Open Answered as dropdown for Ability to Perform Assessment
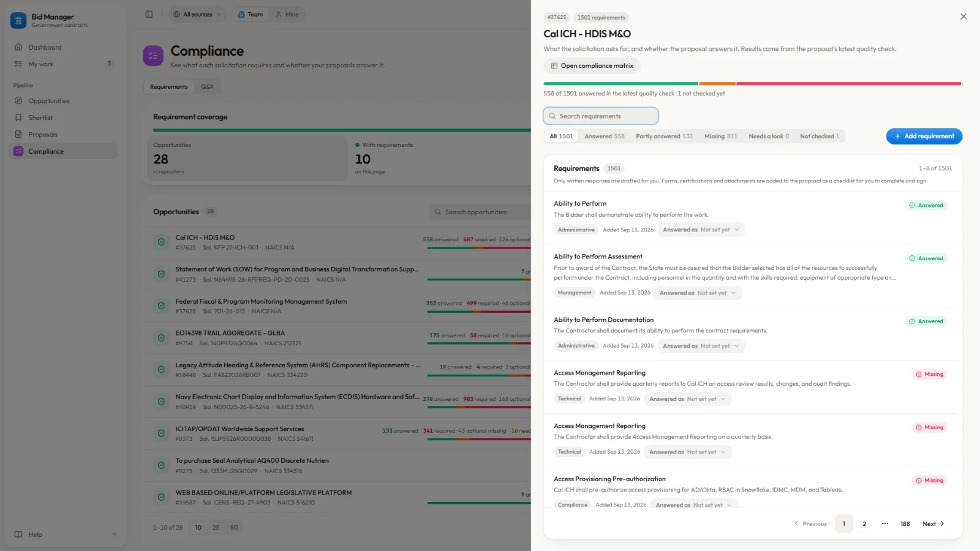This screenshot has height=551, width=980. (698, 293)
